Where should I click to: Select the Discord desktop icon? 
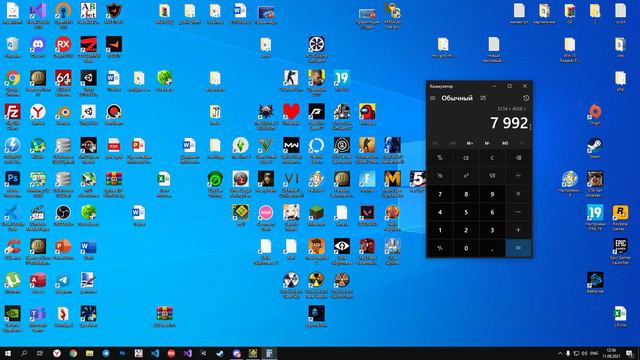(x=38, y=47)
